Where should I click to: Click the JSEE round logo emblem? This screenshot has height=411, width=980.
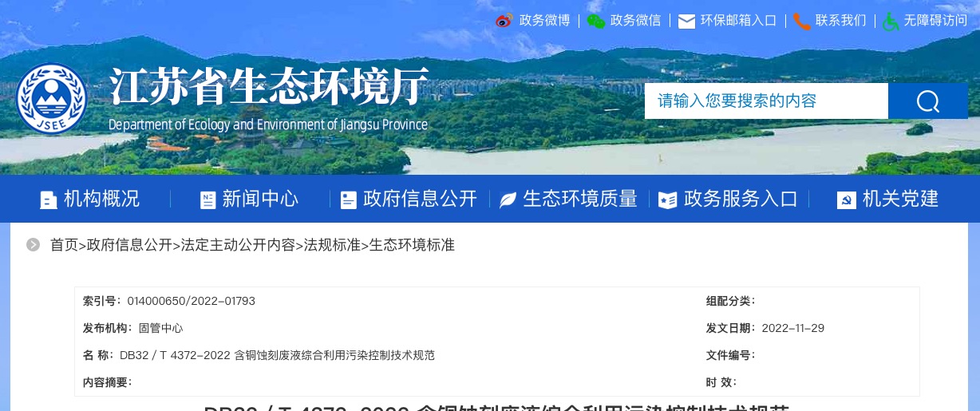pos(51,99)
